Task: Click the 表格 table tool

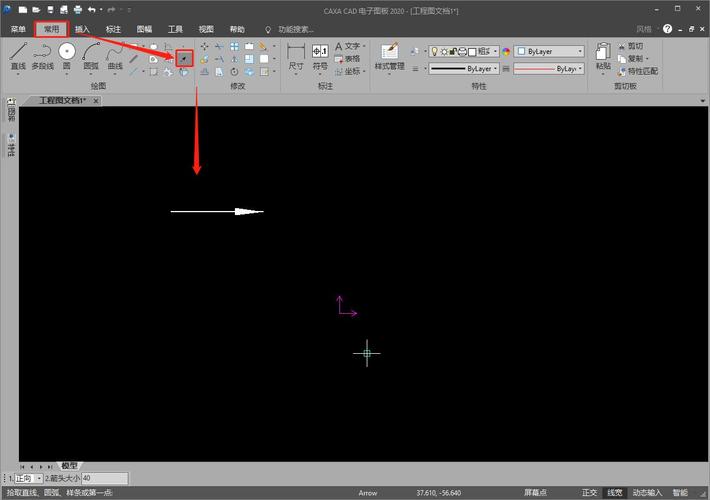Action: pos(347,59)
